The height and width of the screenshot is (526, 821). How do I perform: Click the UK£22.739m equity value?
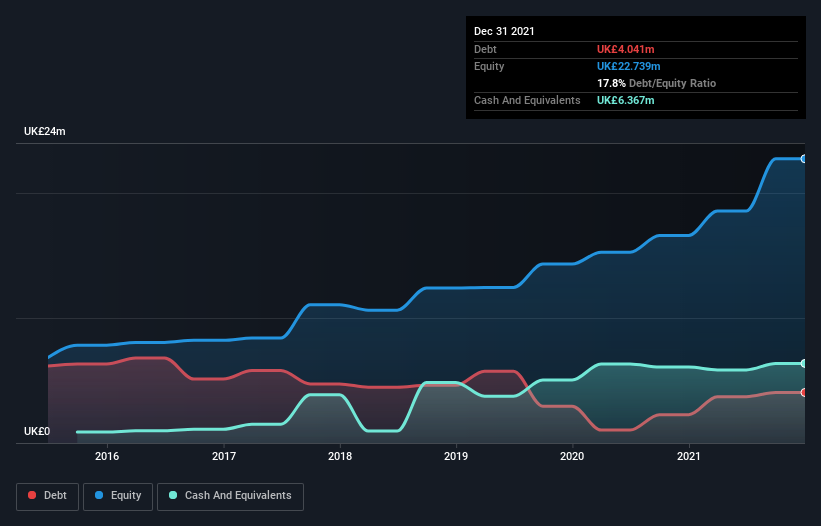629,66
